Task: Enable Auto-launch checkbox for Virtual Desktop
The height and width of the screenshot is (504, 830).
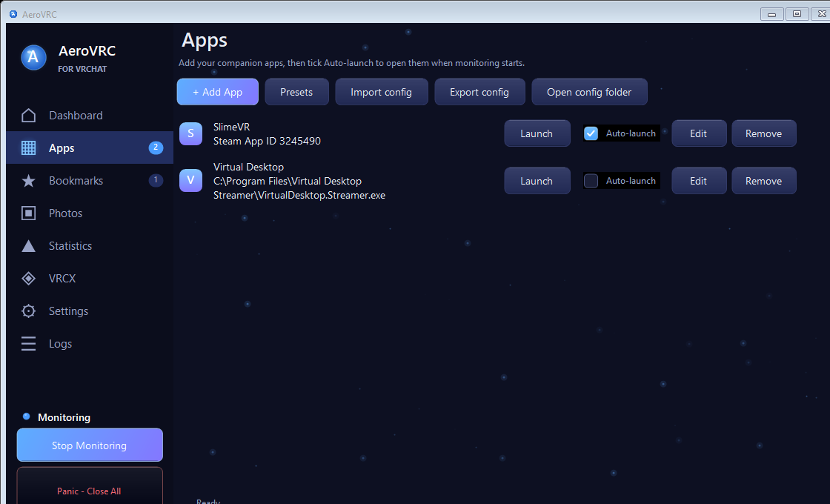Action: [591, 181]
